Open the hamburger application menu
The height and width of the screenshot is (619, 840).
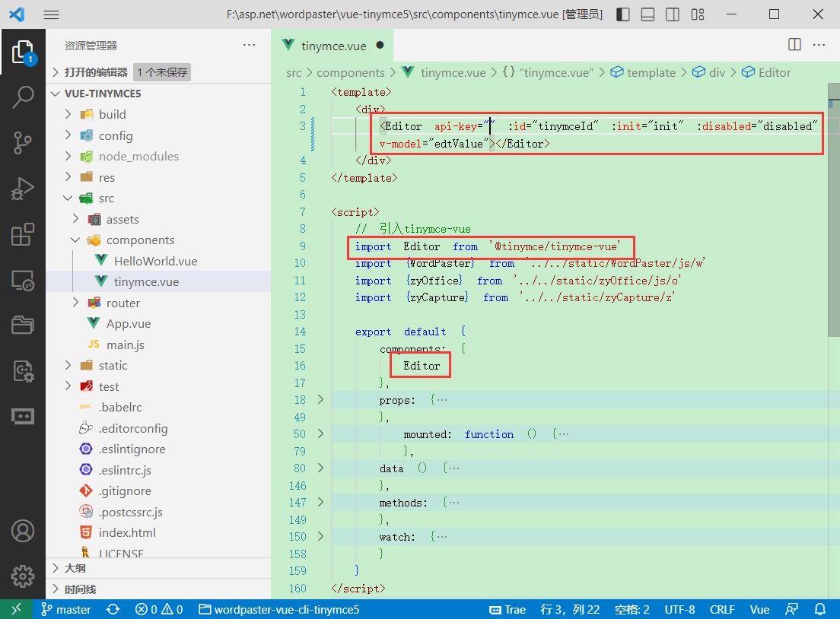pyautogui.click(x=52, y=14)
